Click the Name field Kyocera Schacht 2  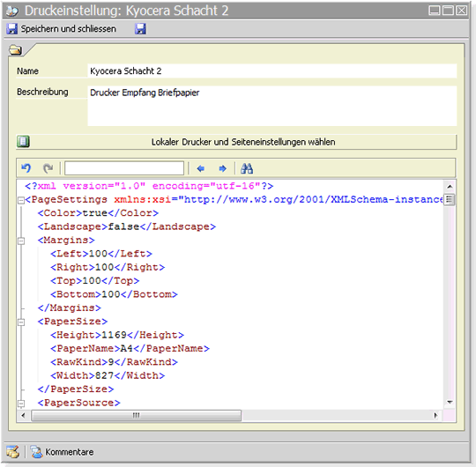tap(272, 71)
